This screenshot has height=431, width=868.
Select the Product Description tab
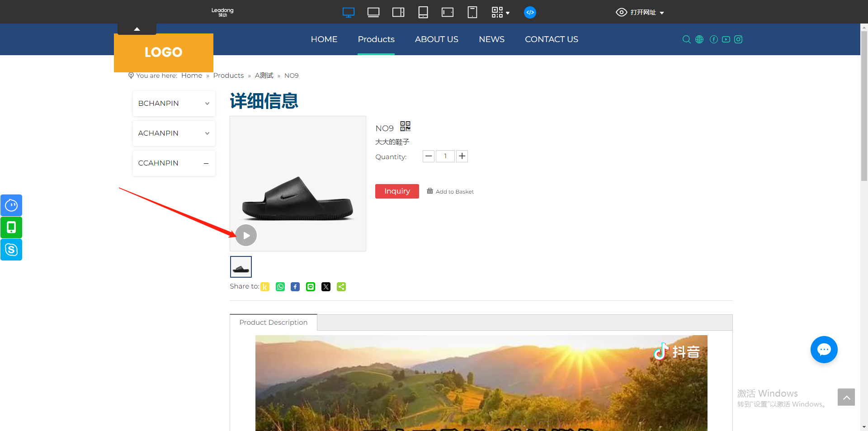[x=273, y=322]
